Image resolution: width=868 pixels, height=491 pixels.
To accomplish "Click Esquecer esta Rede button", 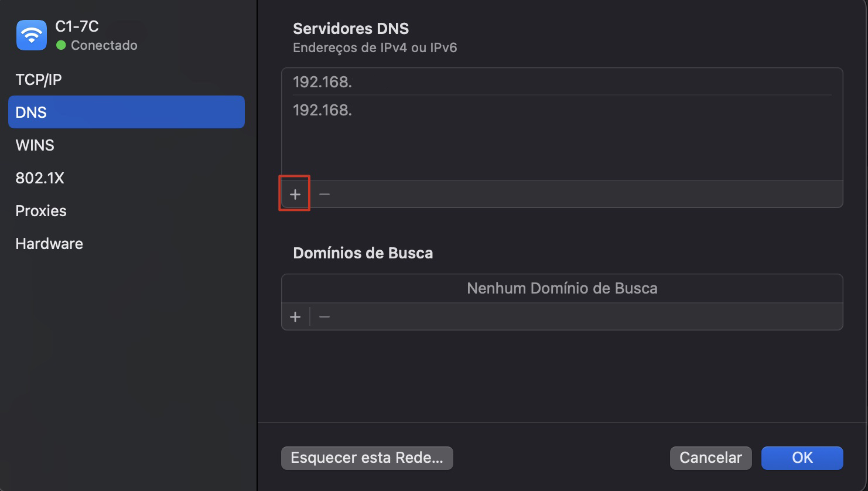I will (367, 458).
